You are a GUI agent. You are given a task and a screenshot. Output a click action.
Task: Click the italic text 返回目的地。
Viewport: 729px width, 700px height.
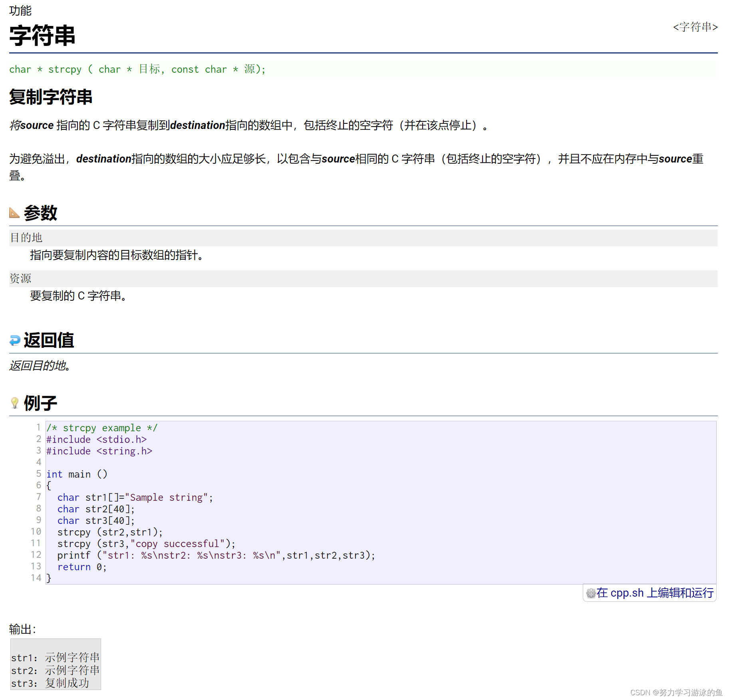[x=40, y=365]
